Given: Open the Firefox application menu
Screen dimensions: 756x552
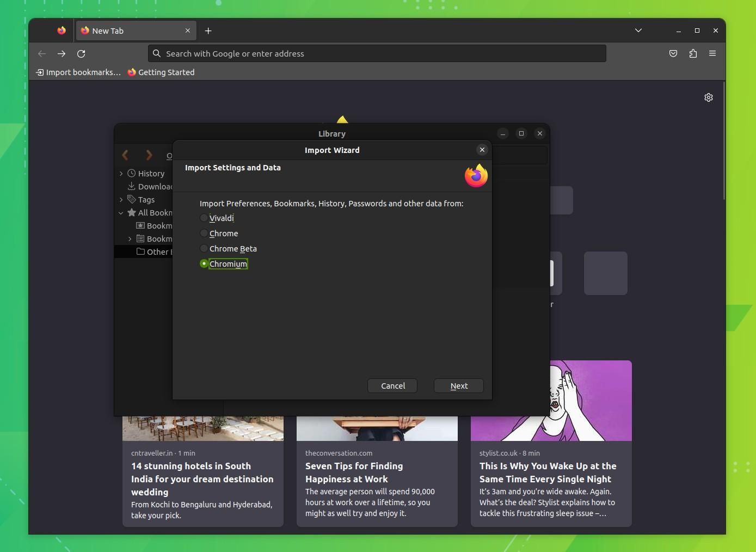Looking at the screenshot, I should click(712, 53).
